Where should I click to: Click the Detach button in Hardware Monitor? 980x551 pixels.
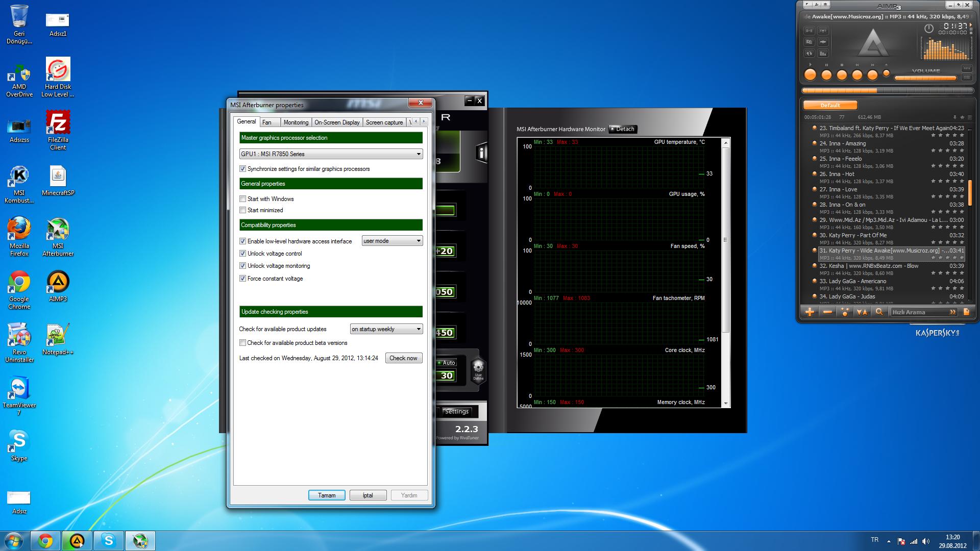point(623,129)
